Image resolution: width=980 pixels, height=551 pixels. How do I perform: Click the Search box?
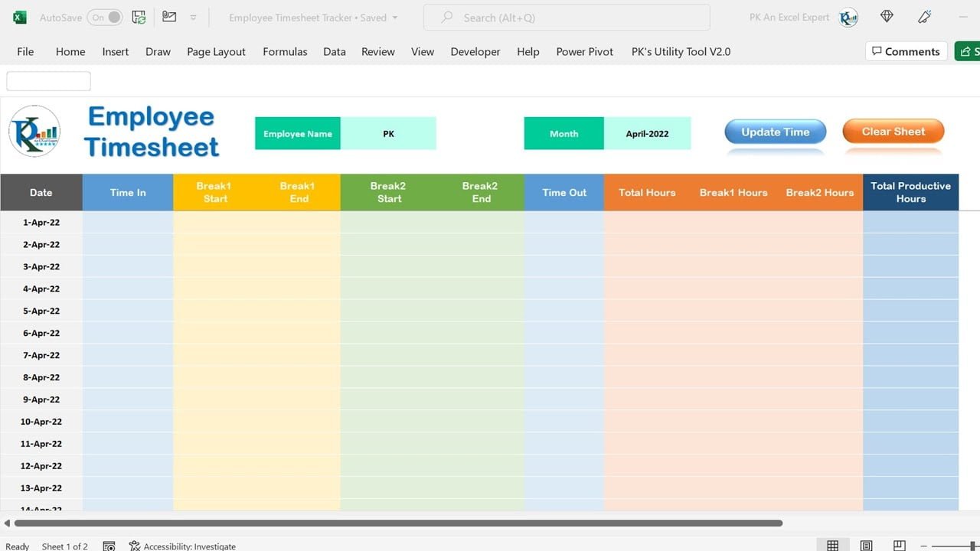(x=567, y=18)
